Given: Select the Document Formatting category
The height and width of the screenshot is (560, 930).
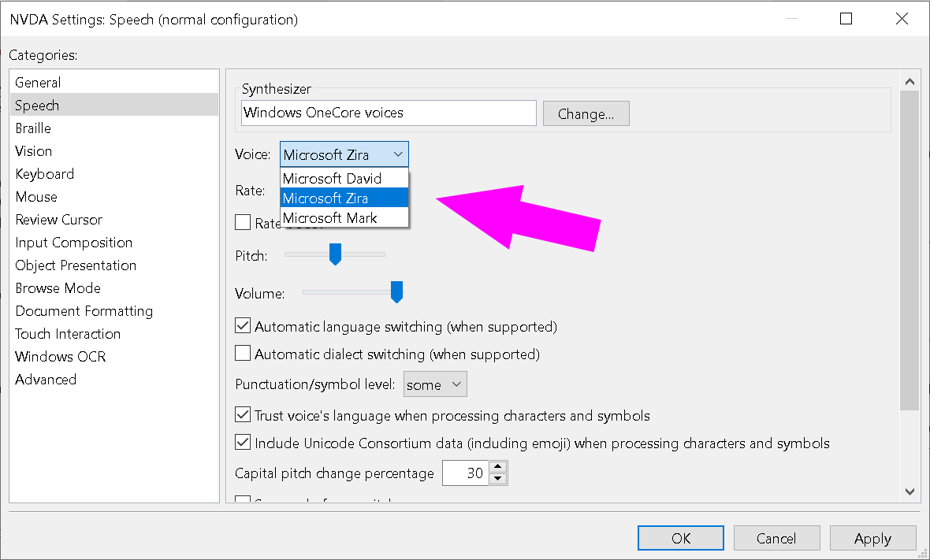Looking at the screenshot, I should [84, 310].
